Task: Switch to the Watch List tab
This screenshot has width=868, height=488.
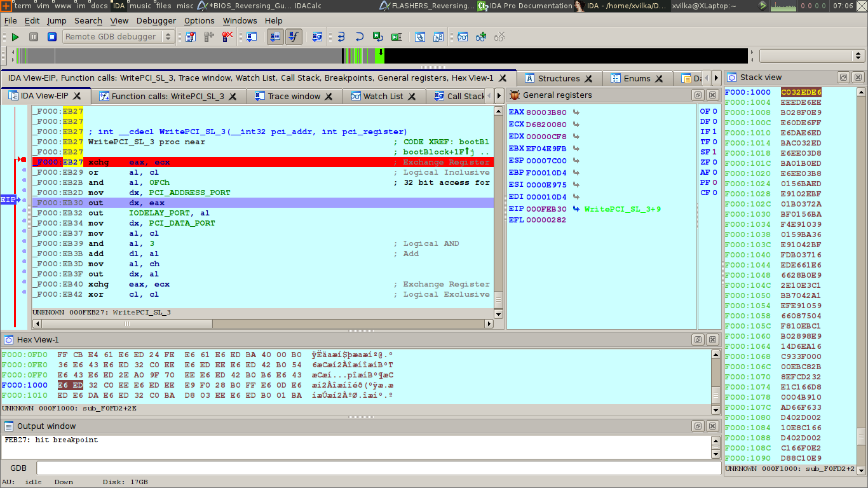Action: 383,97
